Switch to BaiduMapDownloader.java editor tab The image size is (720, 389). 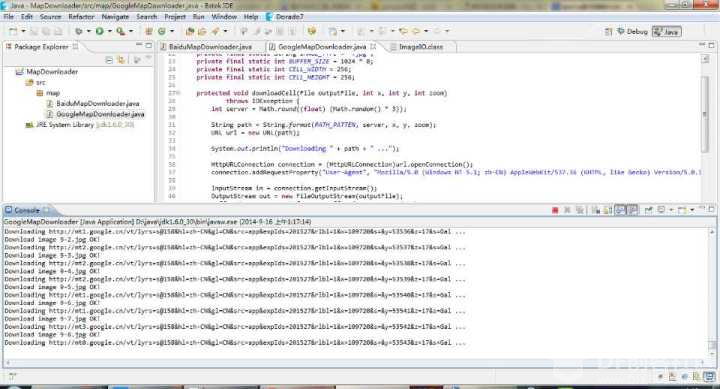[209, 47]
